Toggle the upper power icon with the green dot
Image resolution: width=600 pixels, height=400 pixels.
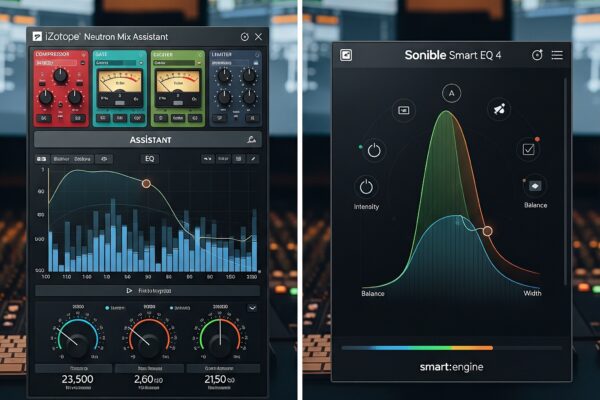click(374, 150)
